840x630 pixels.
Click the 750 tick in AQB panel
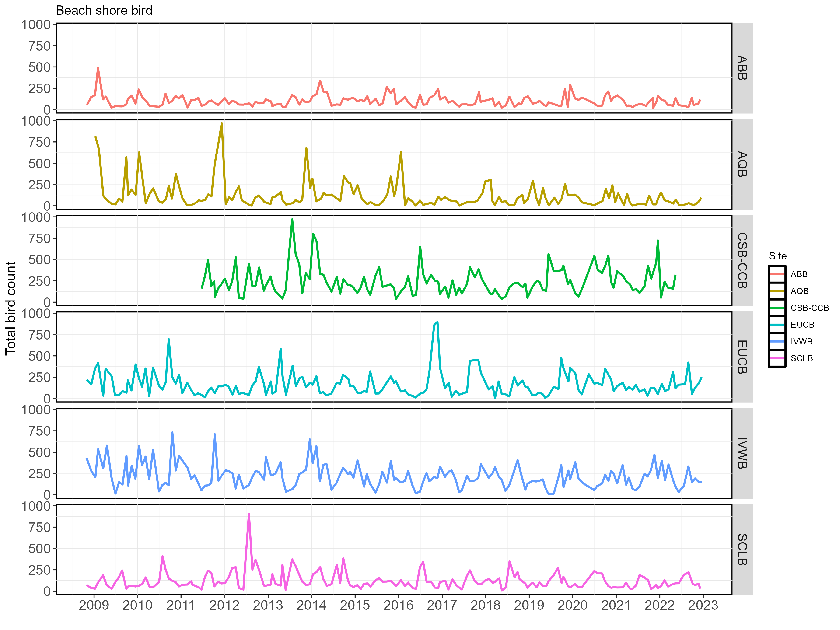pos(39,142)
